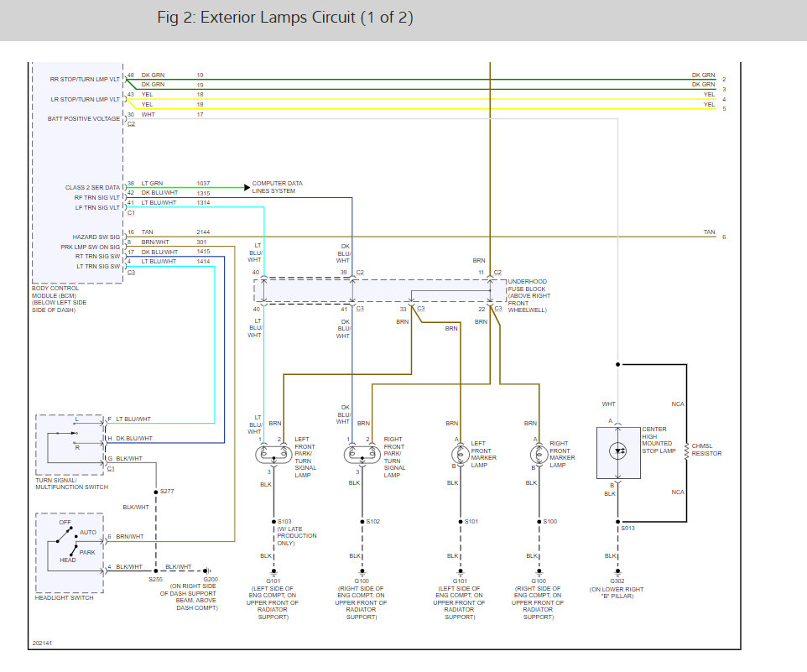Select the right front marker lamp symbol

pos(537,453)
